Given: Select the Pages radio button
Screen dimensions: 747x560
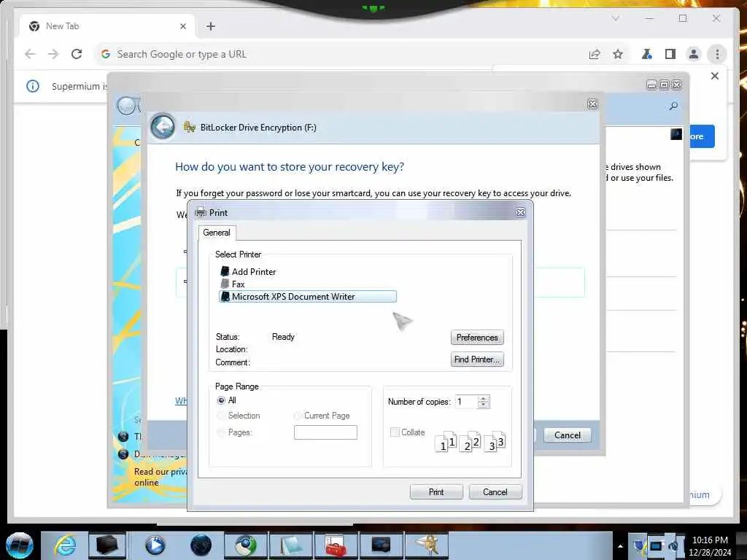Looking at the screenshot, I should point(221,432).
